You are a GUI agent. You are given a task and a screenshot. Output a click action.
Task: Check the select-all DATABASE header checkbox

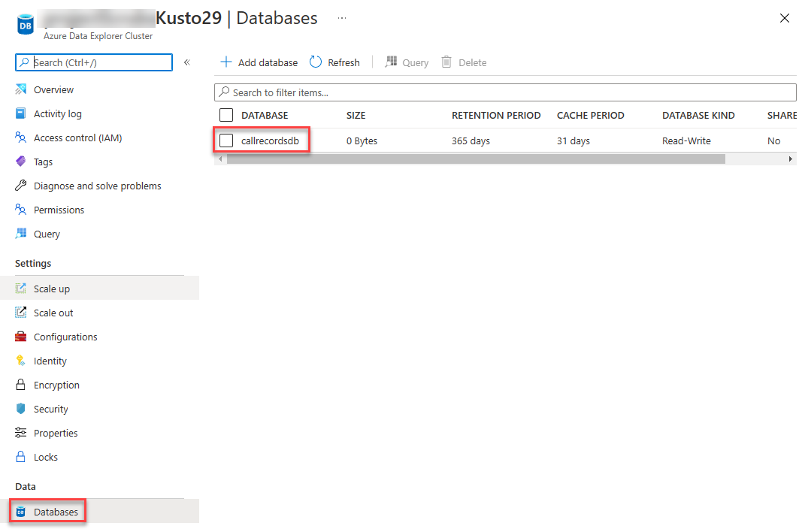226,115
